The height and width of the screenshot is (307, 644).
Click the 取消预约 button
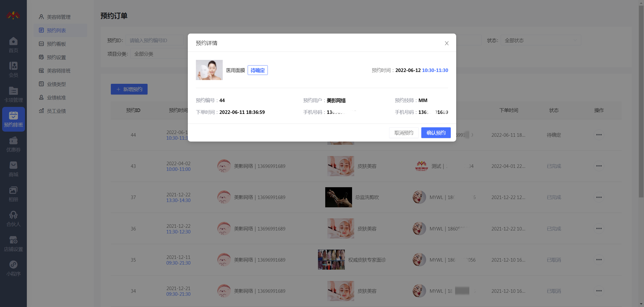click(x=404, y=133)
